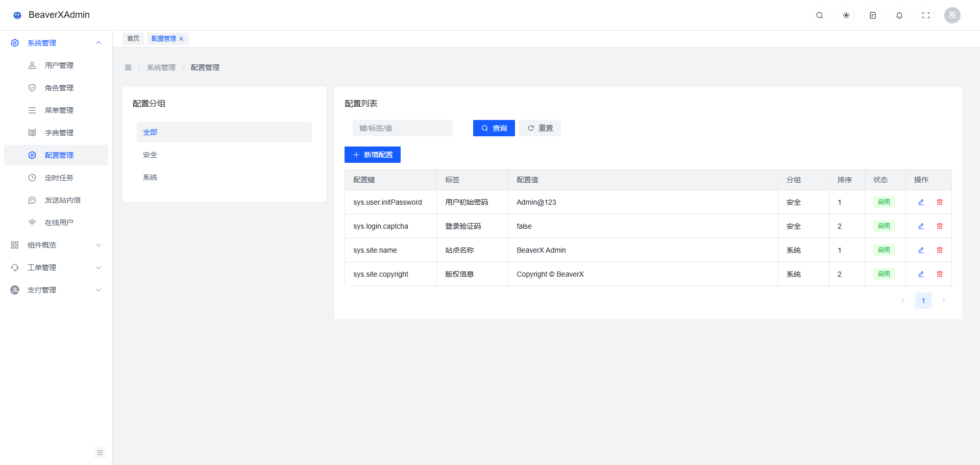The height and width of the screenshot is (465, 980).
Task: Click the BeaverX Admin value cell
Action: (643, 250)
